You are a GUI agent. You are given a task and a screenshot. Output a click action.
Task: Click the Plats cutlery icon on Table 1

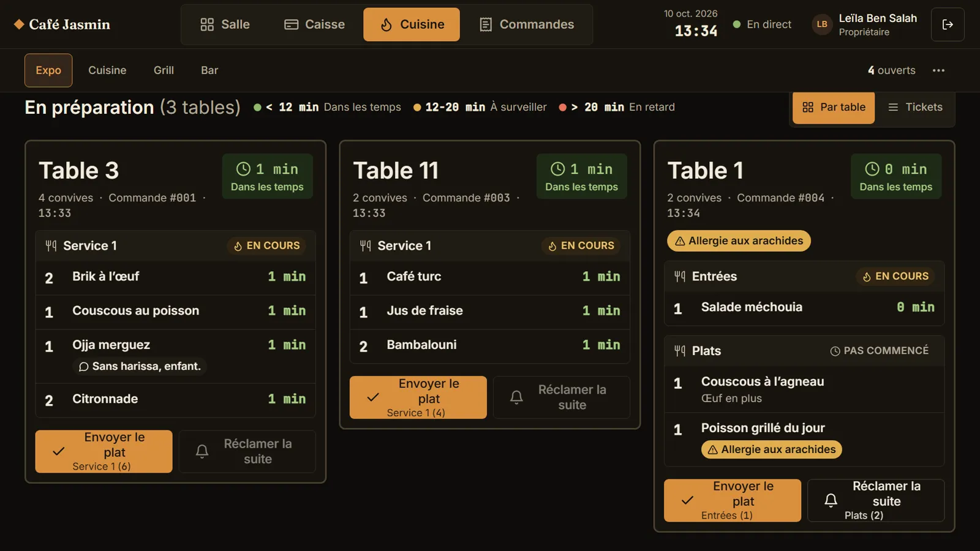[680, 351]
